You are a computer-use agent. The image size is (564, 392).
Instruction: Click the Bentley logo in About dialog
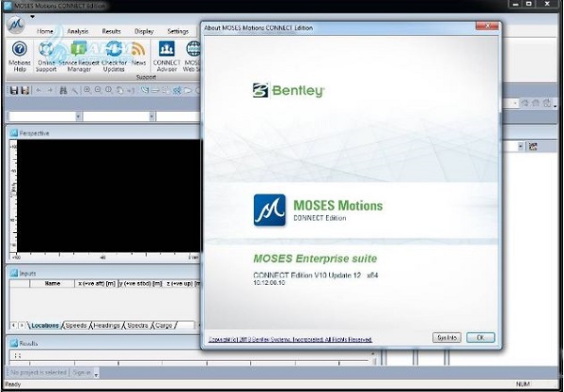pyautogui.click(x=289, y=90)
